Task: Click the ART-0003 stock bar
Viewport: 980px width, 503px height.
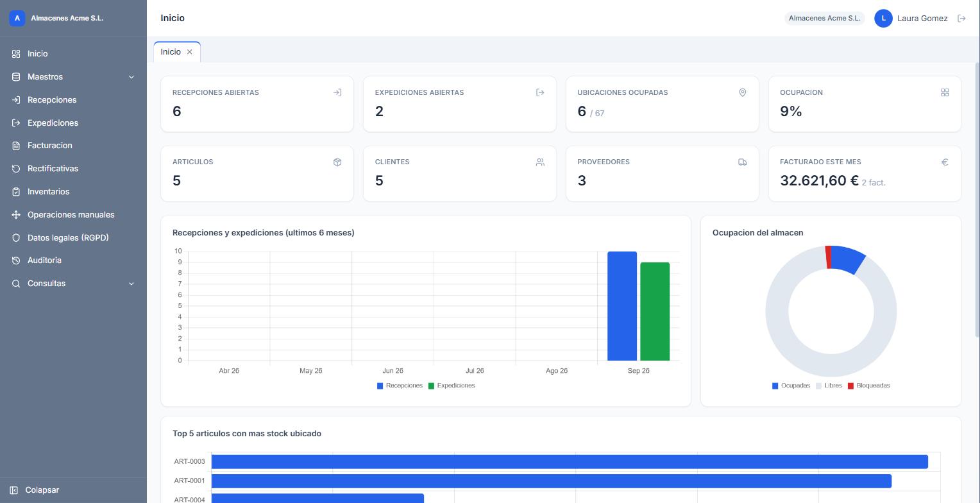Action: [x=570, y=461]
